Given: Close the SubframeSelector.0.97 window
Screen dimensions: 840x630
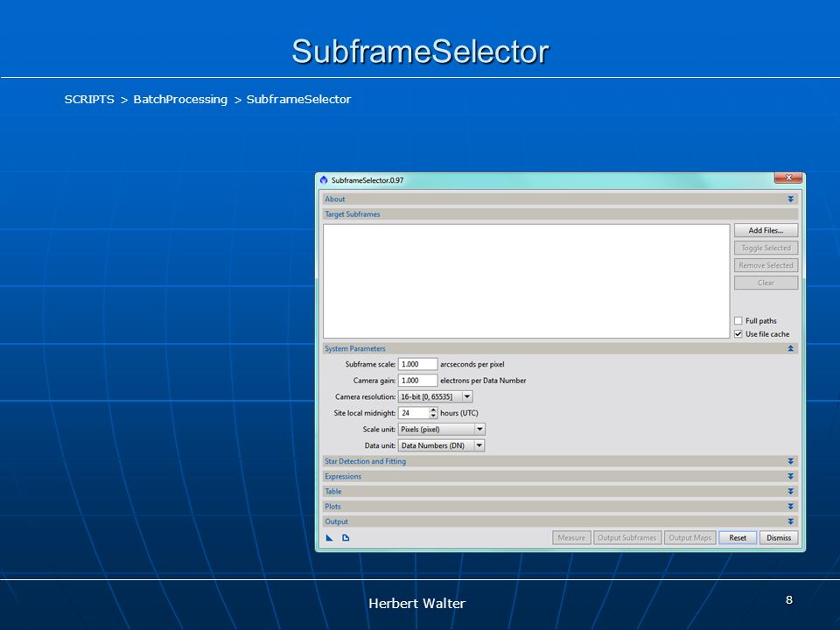Looking at the screenshot, I should (x=788, y=178).
